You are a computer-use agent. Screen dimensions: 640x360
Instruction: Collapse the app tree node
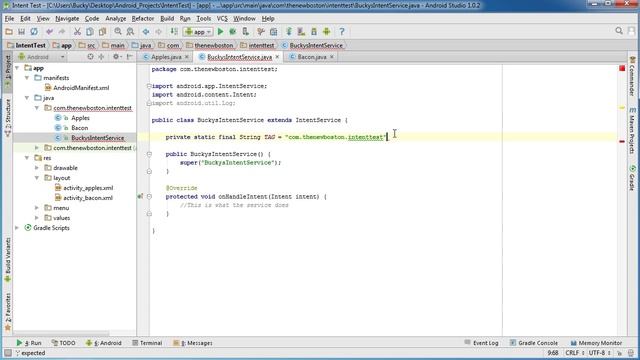pyautogui.click(x=17, y=68)
